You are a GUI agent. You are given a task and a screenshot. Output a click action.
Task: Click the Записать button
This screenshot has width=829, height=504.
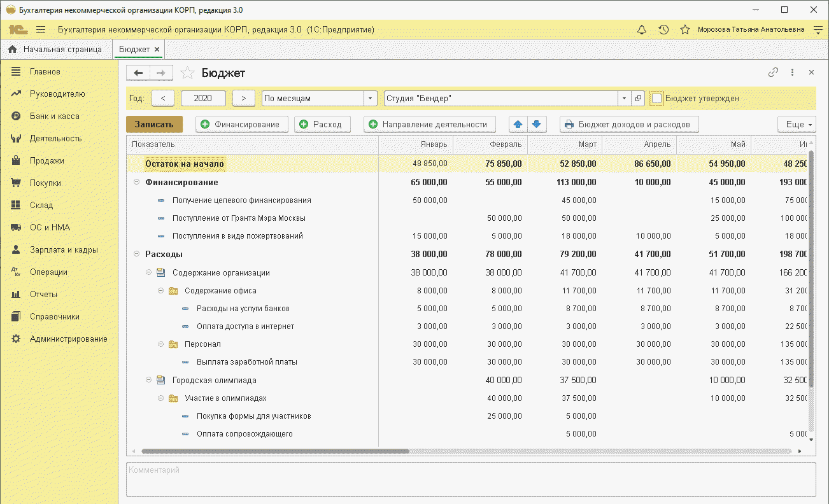154,124
